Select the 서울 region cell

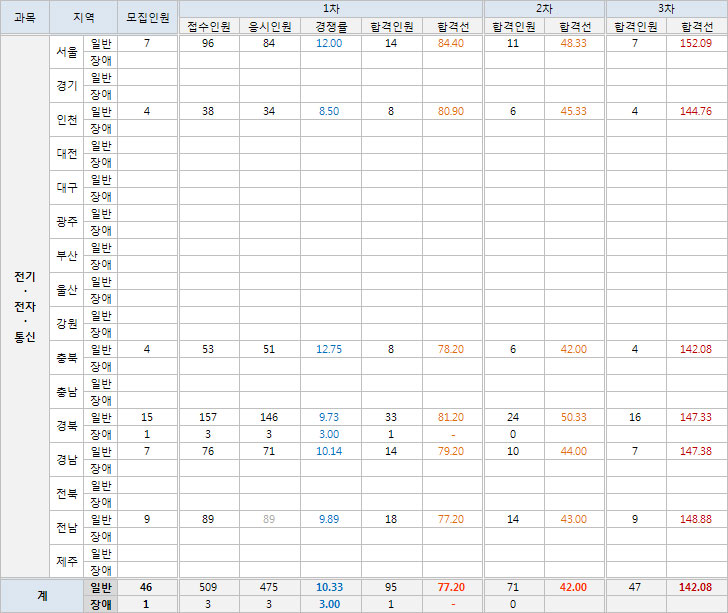coord(67,52)
